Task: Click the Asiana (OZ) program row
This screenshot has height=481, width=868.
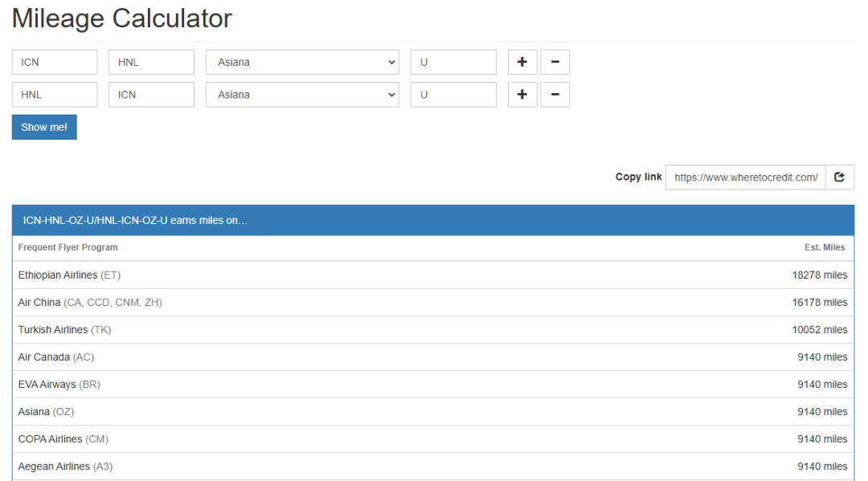Action: pos(433,412)
